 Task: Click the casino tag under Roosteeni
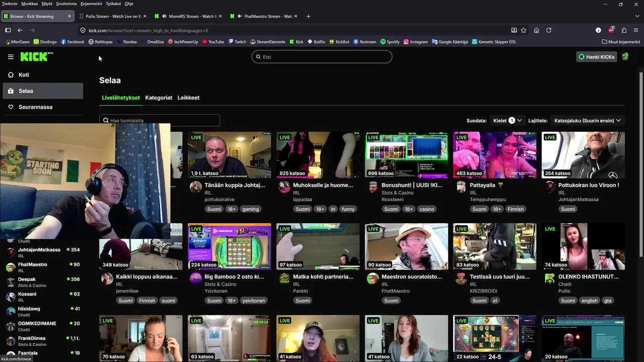pos(427,209)
